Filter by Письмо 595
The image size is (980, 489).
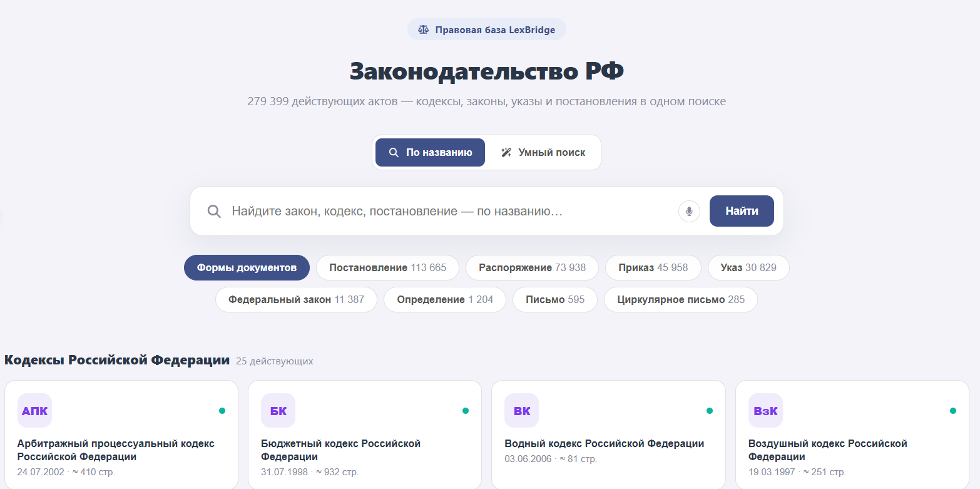point(555,299)
